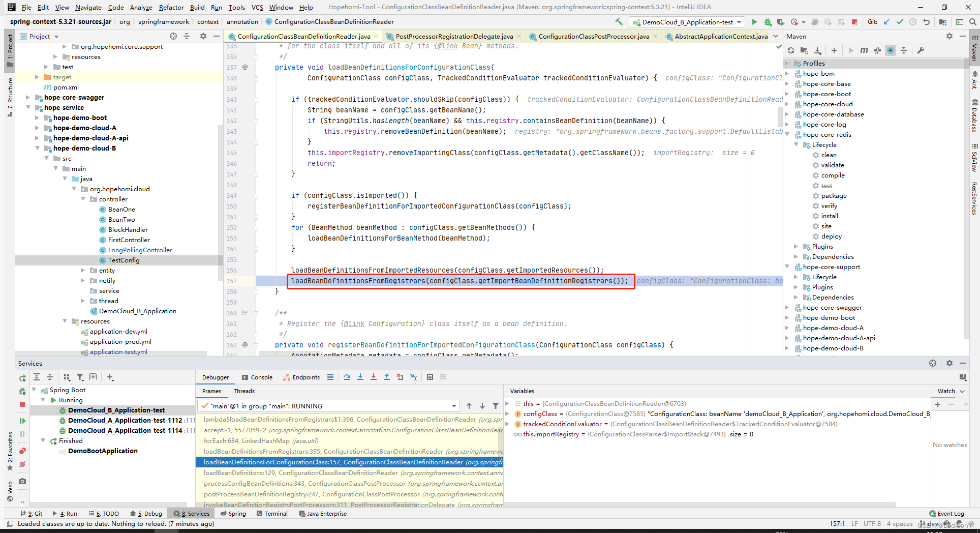Select frame loadBeanDefinitionsForConfigurationClass:157
The width and height of the screenshot is (980, 533).
coord(349,462)
